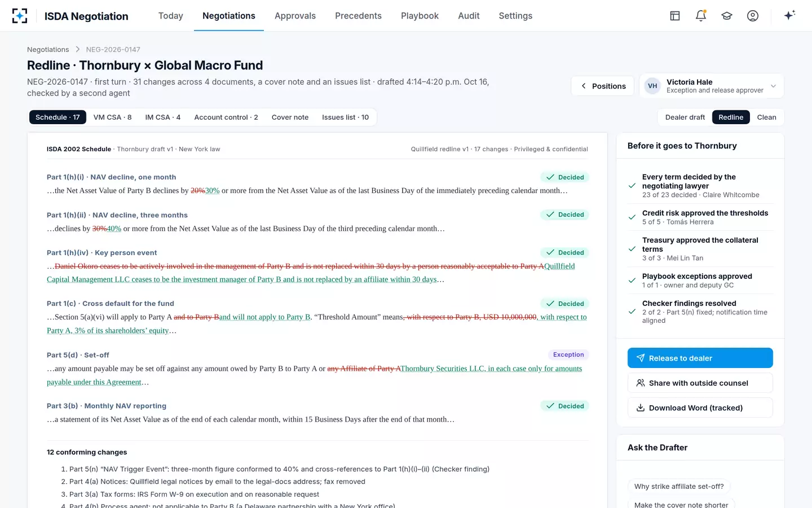The height and width of the screenshot is (508, 812).
Task: Click checkmark beside Every term decided item
Action: click(x=632, y=186)
